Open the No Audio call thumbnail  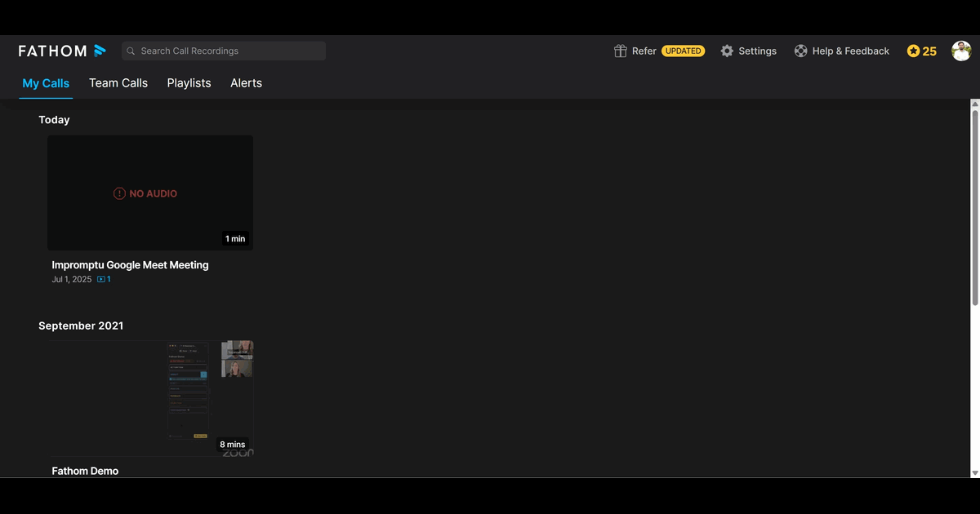click(x=150, y=193)
